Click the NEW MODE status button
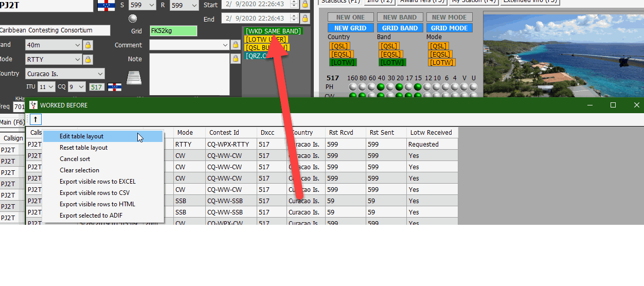Viewport: 644px width, 286px height. 449,17
